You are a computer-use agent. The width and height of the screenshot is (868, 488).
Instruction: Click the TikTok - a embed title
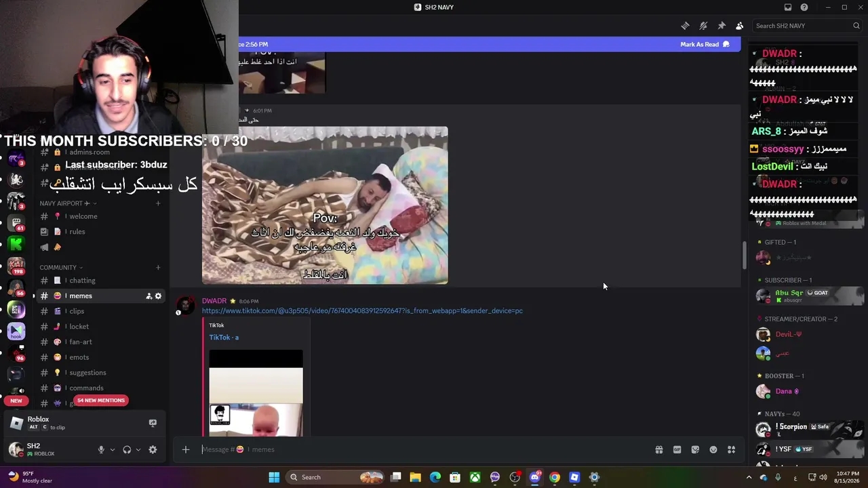(x=224, y=338)
